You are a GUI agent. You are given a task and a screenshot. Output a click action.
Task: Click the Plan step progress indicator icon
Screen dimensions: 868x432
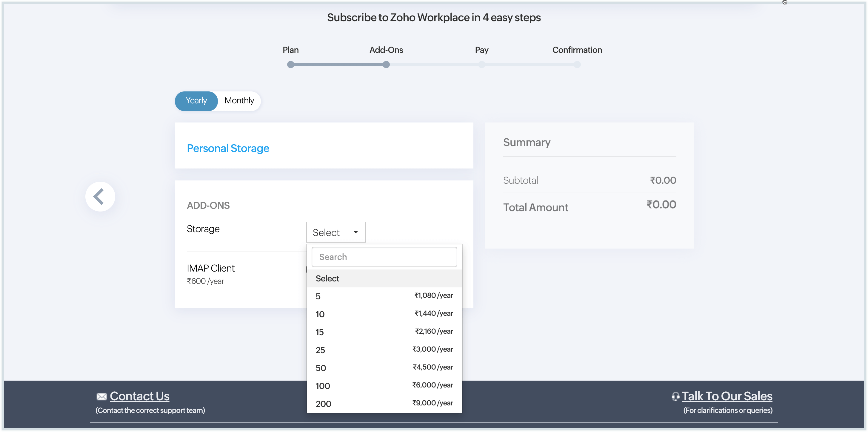pos(291,64)
